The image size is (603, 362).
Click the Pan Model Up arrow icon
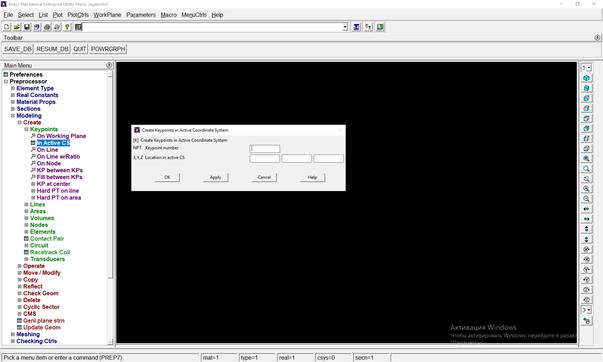click(x=586, y=229)
